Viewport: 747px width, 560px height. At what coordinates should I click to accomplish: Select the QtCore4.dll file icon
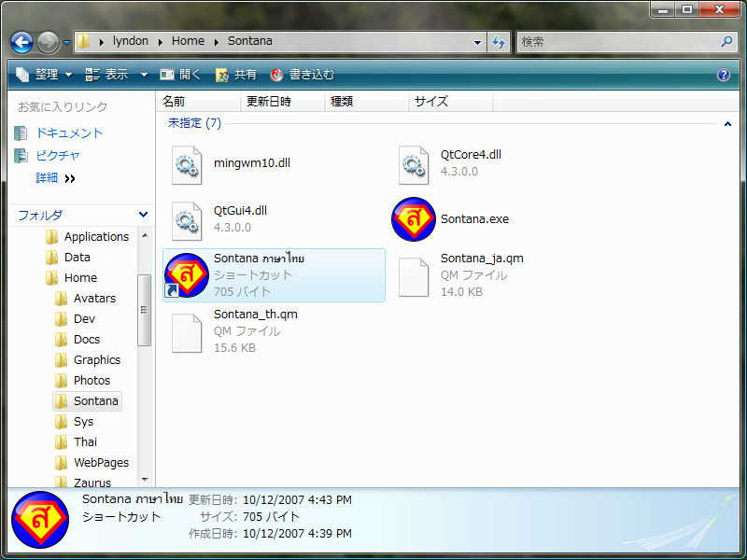414,163
